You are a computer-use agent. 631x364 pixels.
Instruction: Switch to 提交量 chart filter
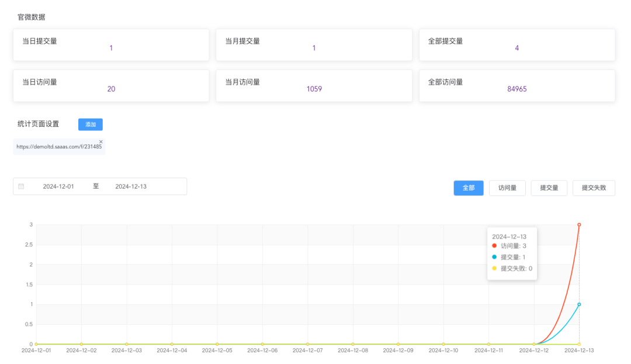pyautogui.click(x=549, y=188)
